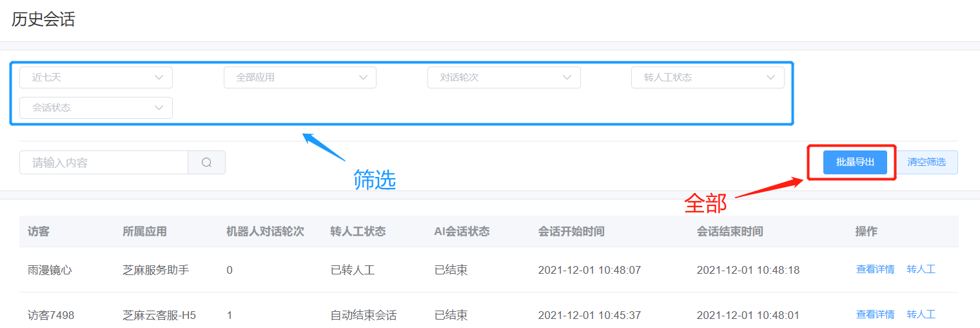Click the search magnifier icon button
Viewport: 980px width, 328px height.
(x=206, y=163)
